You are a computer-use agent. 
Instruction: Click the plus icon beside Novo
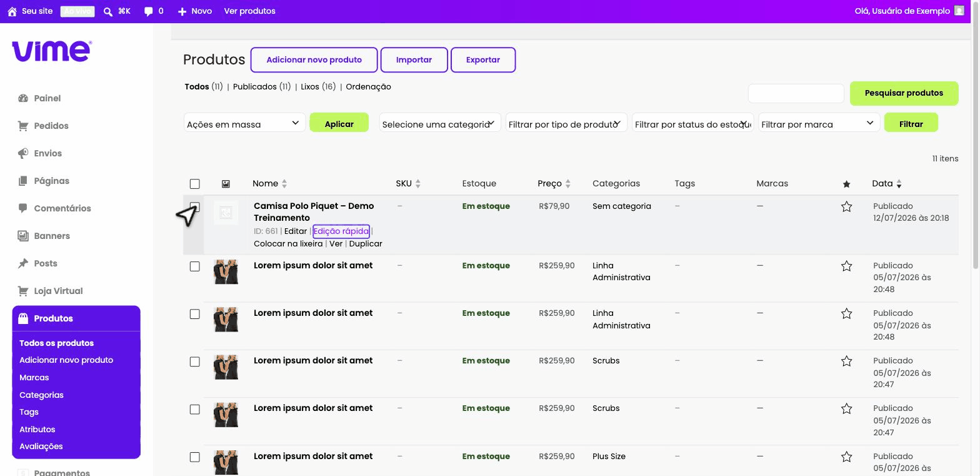[x=182, y=11]
